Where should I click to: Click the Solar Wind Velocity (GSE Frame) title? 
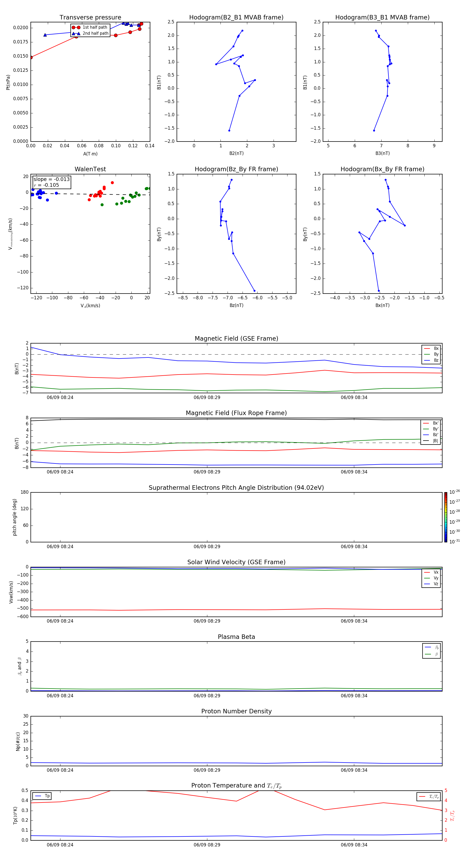(x=236, y=562)
